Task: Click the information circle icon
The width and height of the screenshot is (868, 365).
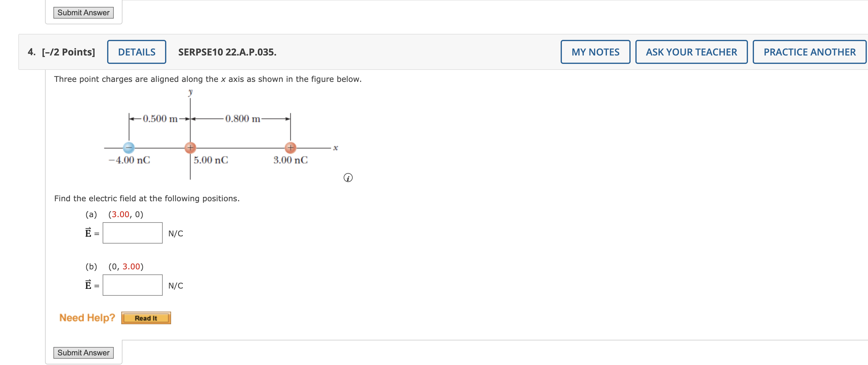Action: point(349,178)
